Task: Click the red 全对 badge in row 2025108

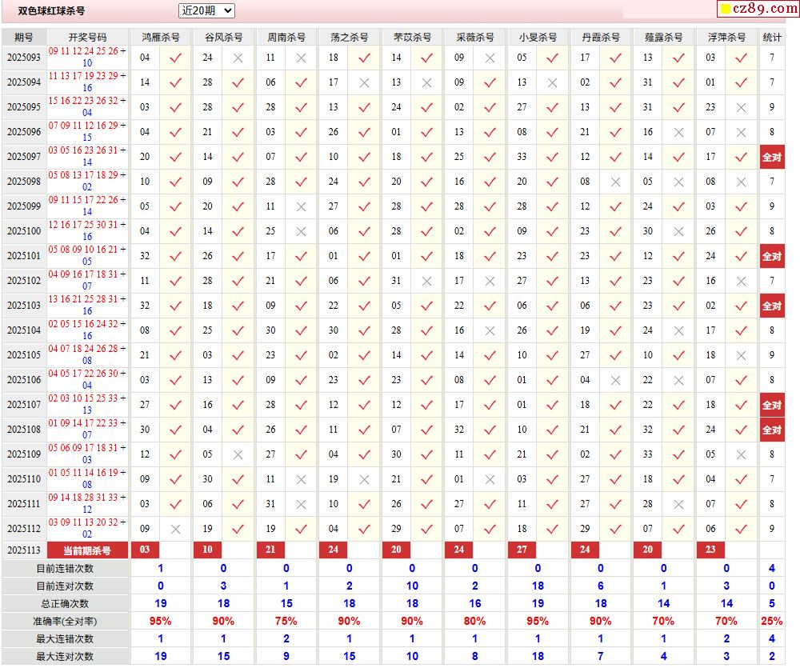Action: [771, 430]
